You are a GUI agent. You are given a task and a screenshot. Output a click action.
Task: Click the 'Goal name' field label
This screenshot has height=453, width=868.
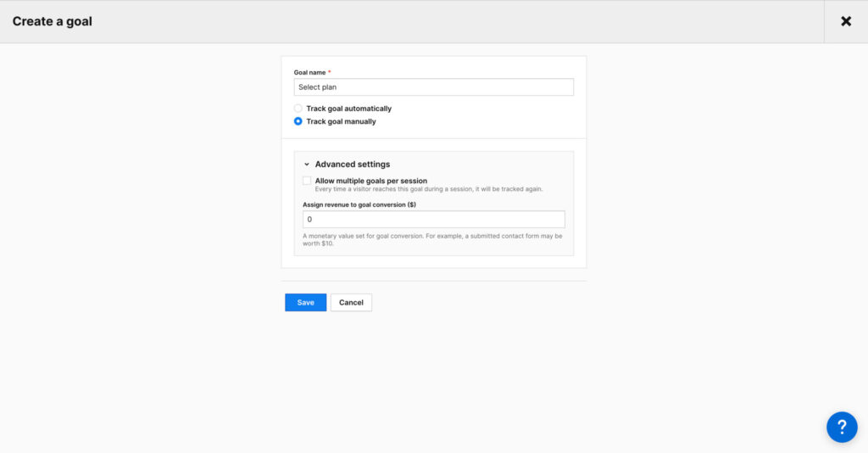tap(309, 73)
